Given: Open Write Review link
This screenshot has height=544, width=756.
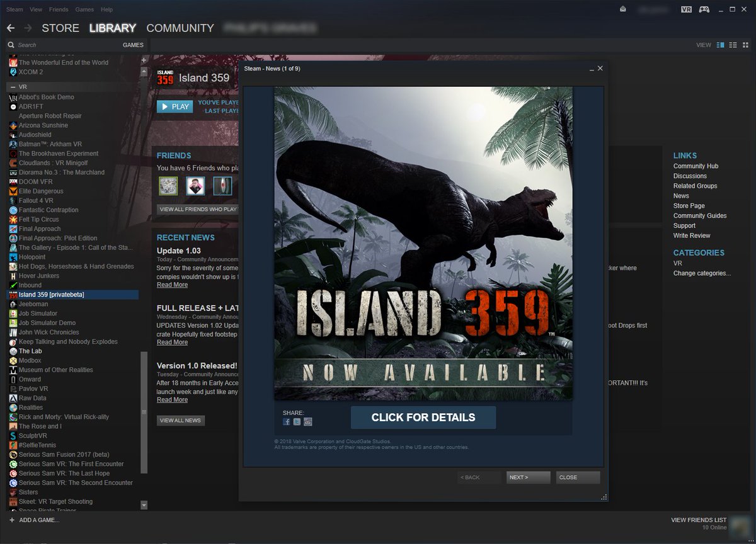Looking at the screenshot, I should pyautogui.click(x=692, y=235).
